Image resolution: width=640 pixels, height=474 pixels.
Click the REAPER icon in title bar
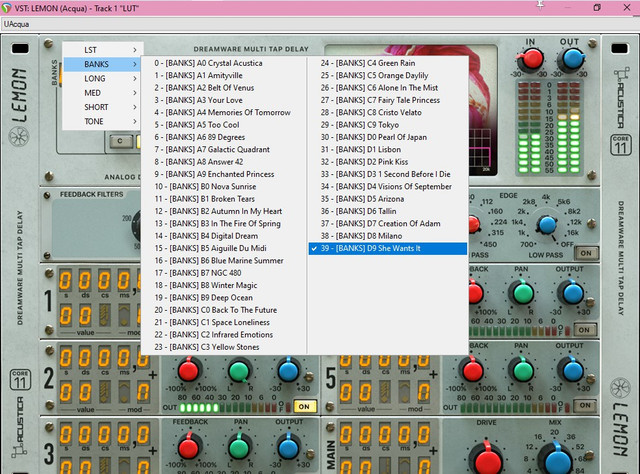(x=7, y=7)
